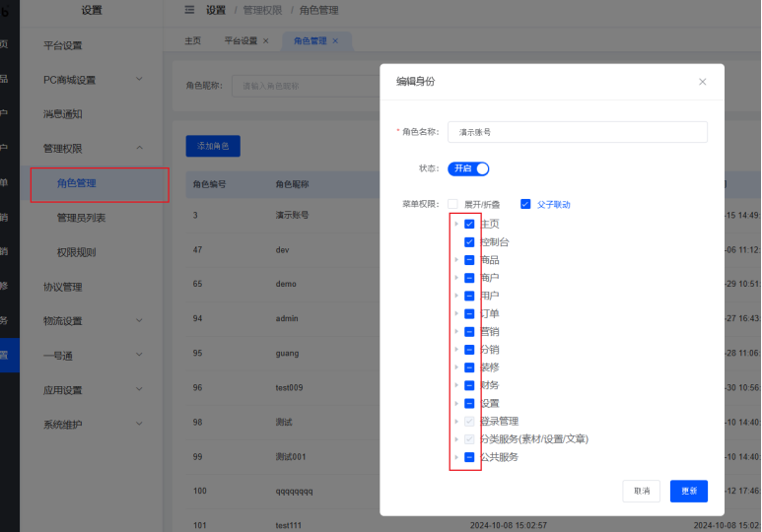Expand the 营销 tree node arrow
Screen dimensions: 762x532
(456, 332)
